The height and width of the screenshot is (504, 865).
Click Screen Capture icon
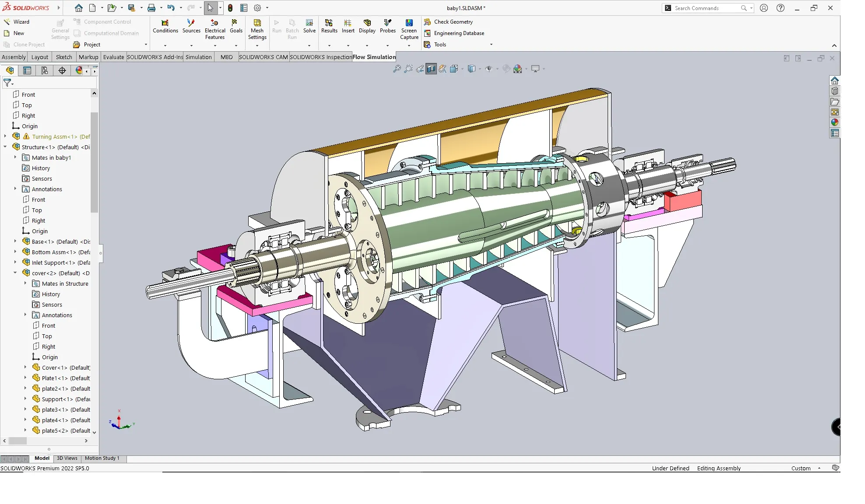coord(409,23)
